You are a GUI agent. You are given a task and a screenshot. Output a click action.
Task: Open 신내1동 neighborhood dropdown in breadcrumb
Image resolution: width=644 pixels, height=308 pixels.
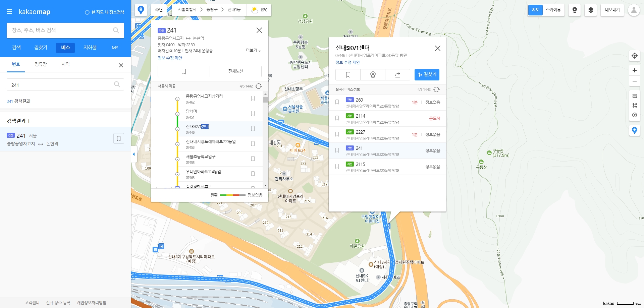point(234,10)
